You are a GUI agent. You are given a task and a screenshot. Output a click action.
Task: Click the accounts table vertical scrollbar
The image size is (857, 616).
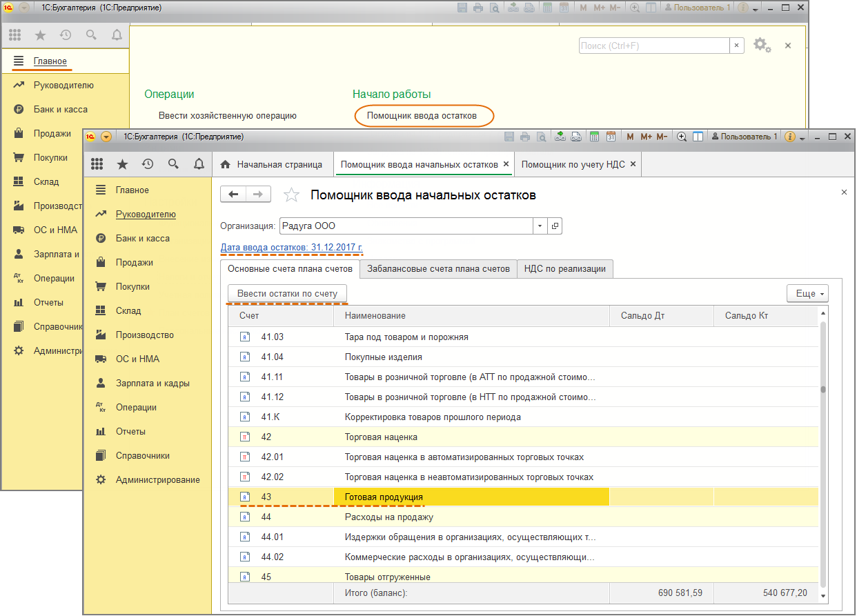pos(823,453)
